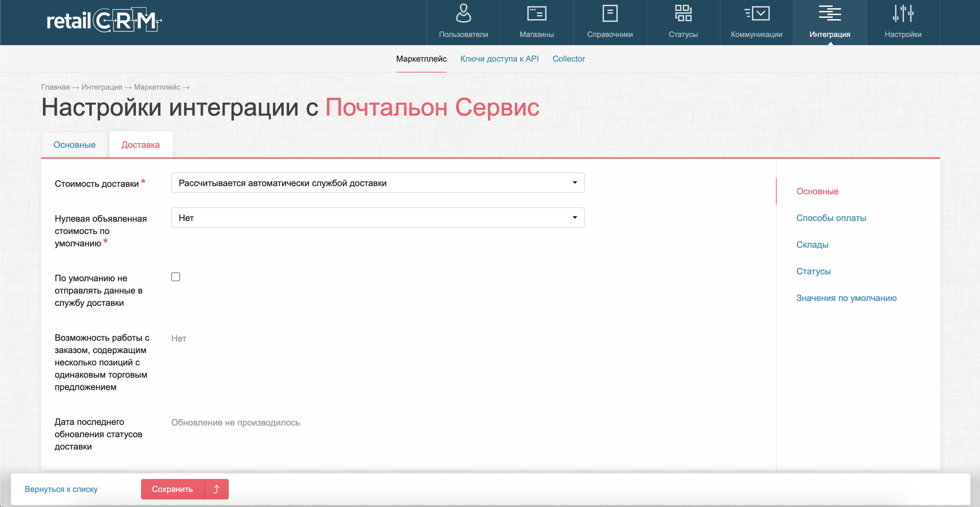Viewport: 980px width, 507px height.
Task: Click the 'Обновление не производилось' text
Action: pyautogui.click(x=235, y=422)
